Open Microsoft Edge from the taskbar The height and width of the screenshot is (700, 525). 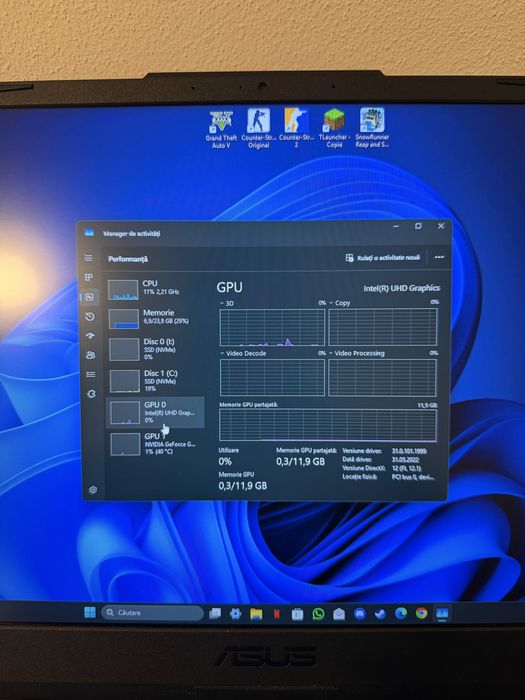(x=400, y=613)
